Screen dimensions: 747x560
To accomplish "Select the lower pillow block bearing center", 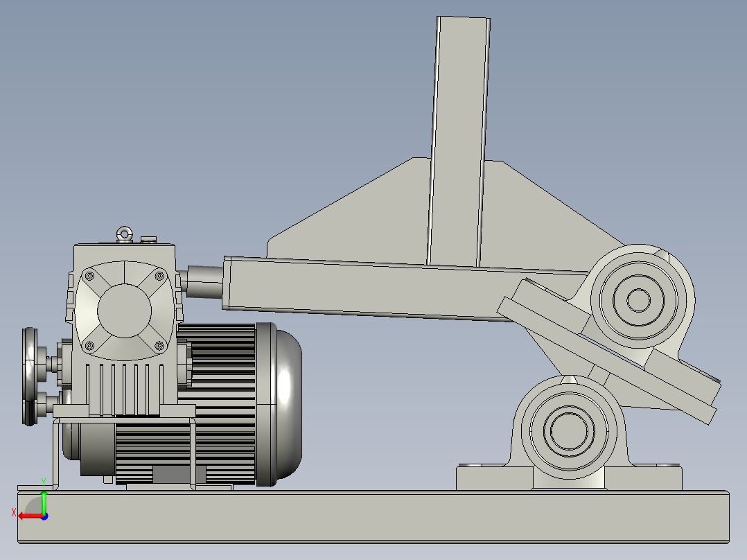I will [568, 431].
